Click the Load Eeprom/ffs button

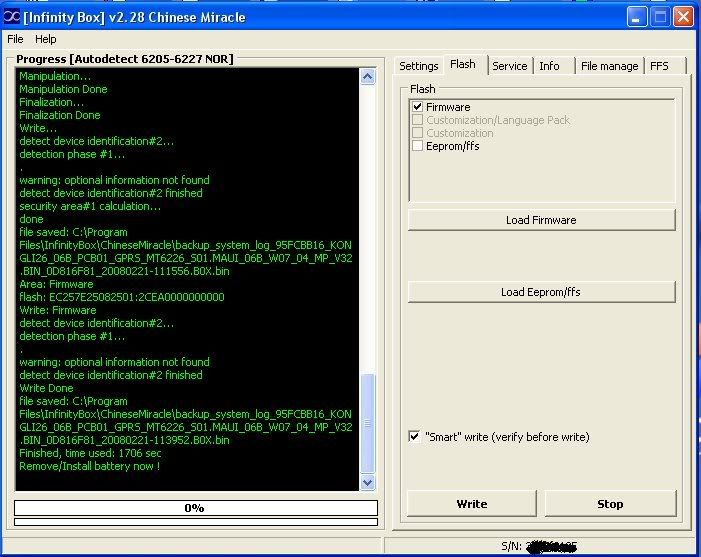541,292
